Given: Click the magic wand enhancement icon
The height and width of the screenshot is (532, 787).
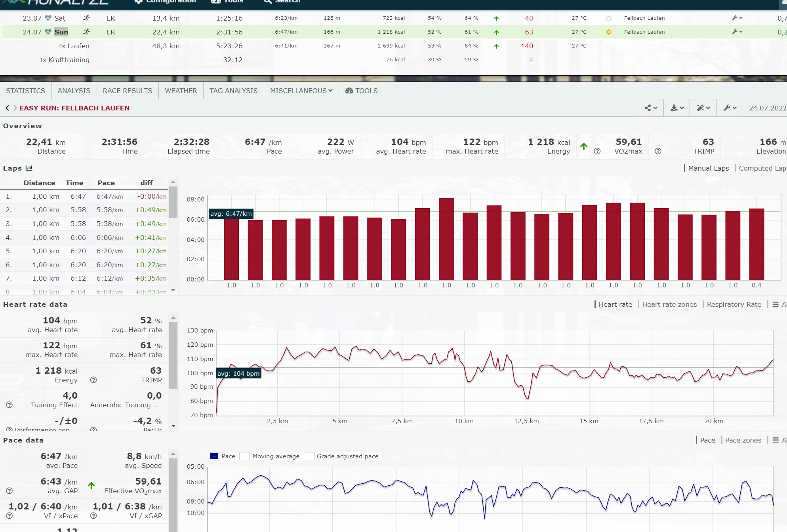Looking at the screenshot, I should click(703, 108).
